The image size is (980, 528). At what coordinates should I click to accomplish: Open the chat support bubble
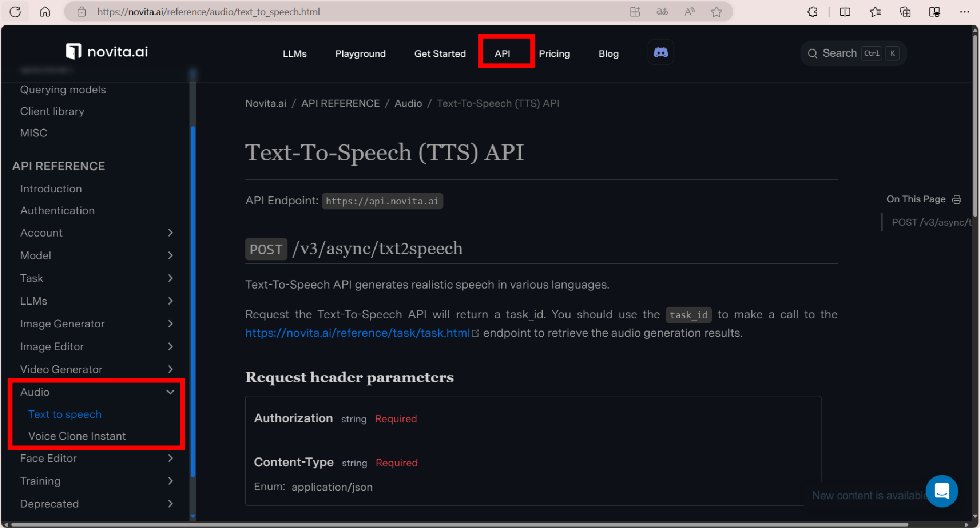[x=941, y=491]
